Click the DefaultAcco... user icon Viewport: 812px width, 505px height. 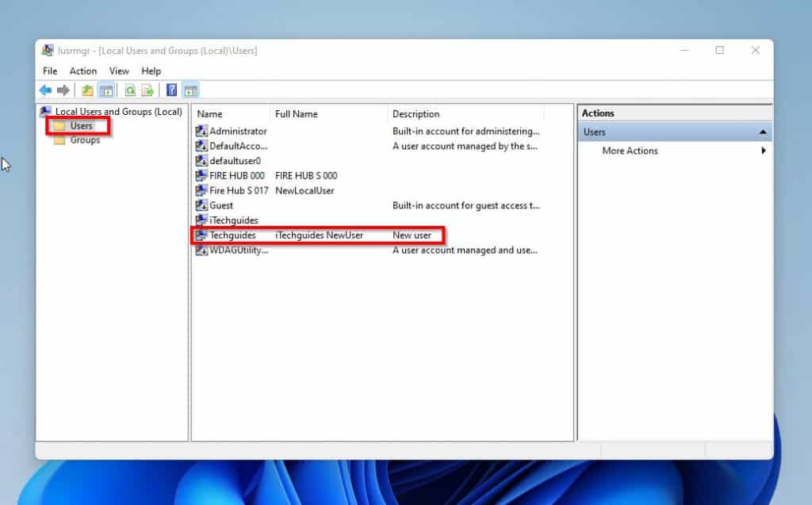[x=201, y=146]
